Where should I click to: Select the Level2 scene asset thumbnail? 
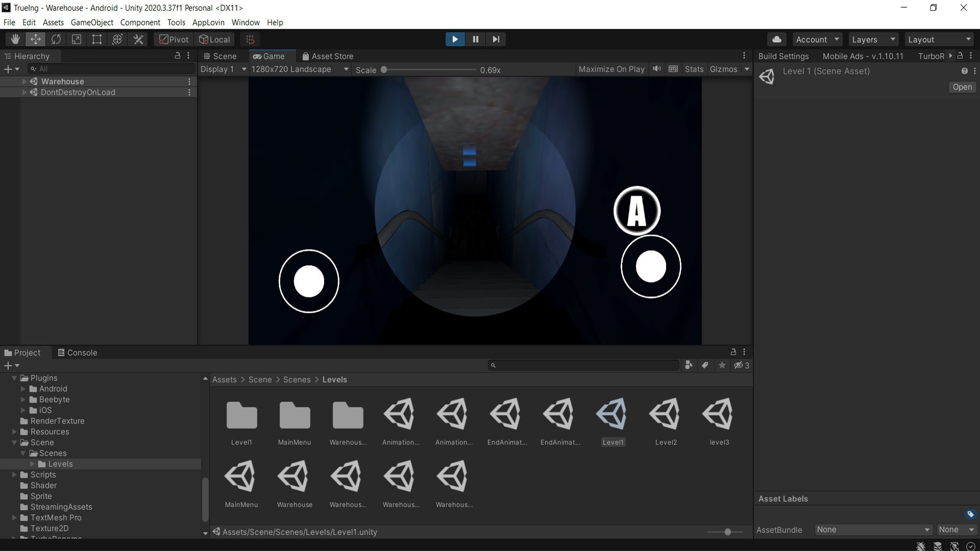[x=666, y=415]
